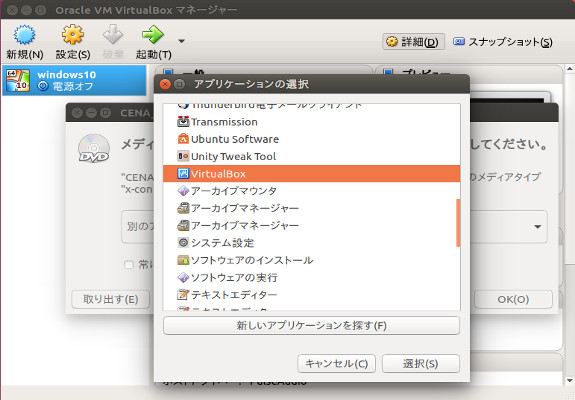Click the Transmission app icon
The height and width of the screenshot is (400, 575).
[x=183, y=122]
